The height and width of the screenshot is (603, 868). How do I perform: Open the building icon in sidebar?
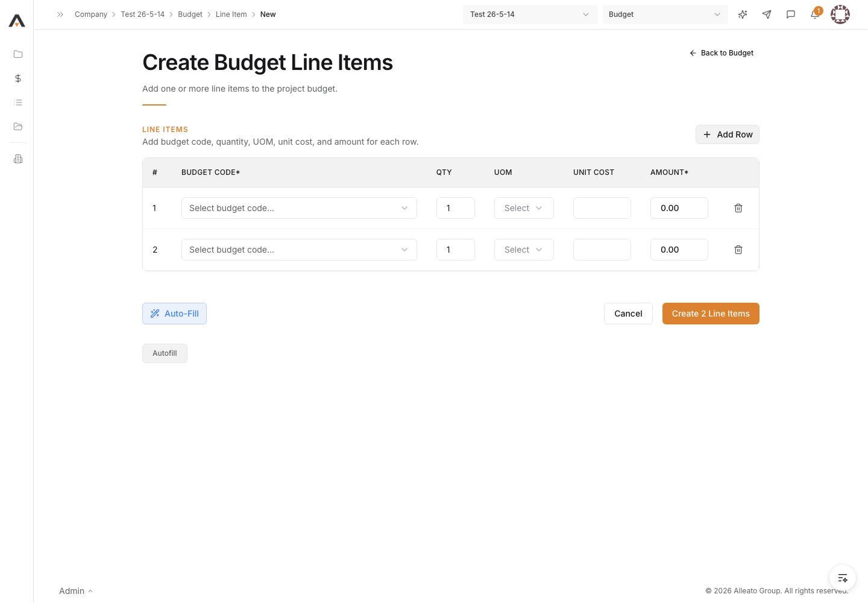click(18, 159)
